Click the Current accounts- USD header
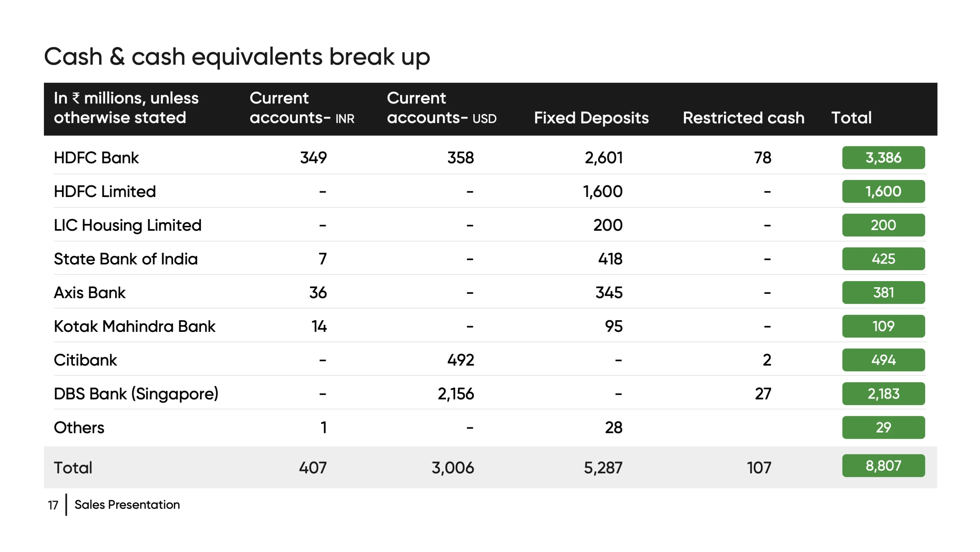This screenshot has width=980, height=552. pos(442,108)
